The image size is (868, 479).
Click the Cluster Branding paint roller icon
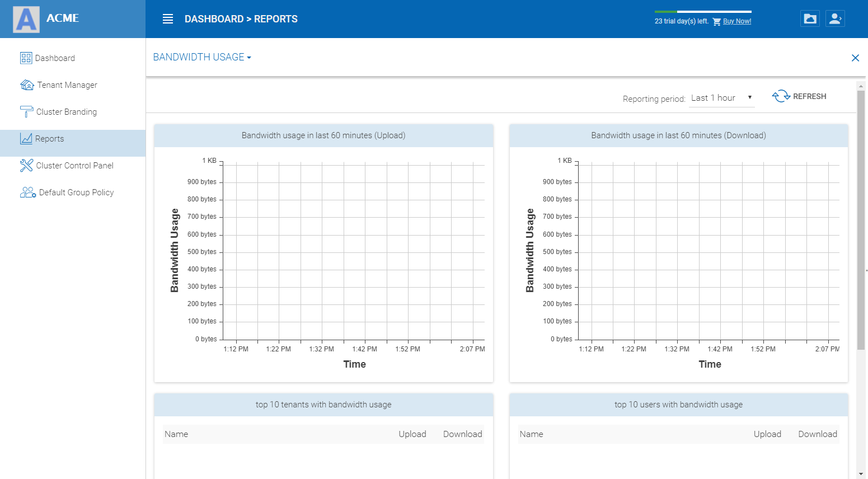(x=26, y=112)
